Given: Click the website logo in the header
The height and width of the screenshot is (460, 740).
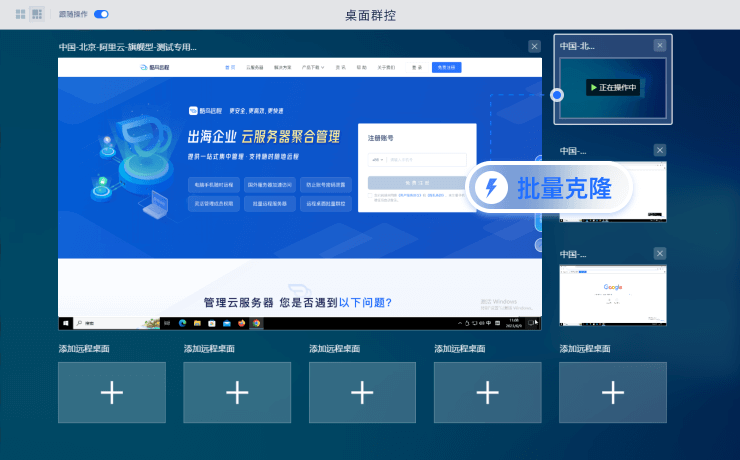Looking at the screenshot, I should point(155,67).
